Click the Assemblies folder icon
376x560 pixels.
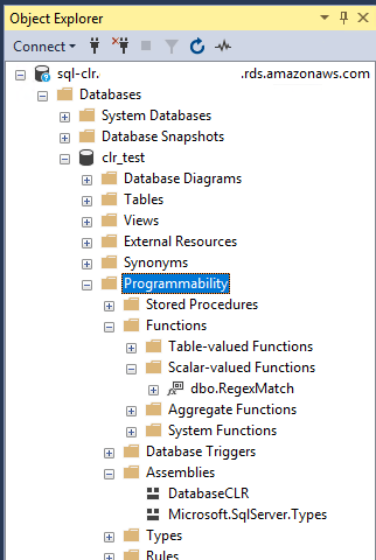click(x=131, y=472)
